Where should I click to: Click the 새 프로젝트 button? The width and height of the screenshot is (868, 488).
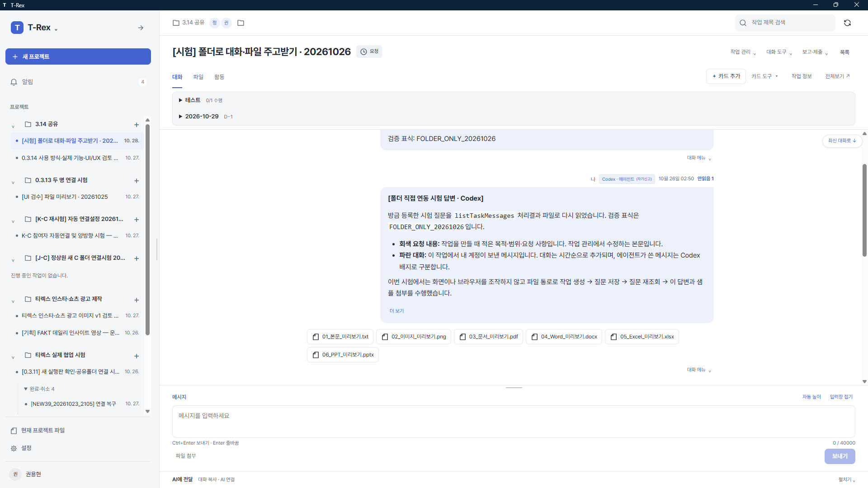[78, 56]
